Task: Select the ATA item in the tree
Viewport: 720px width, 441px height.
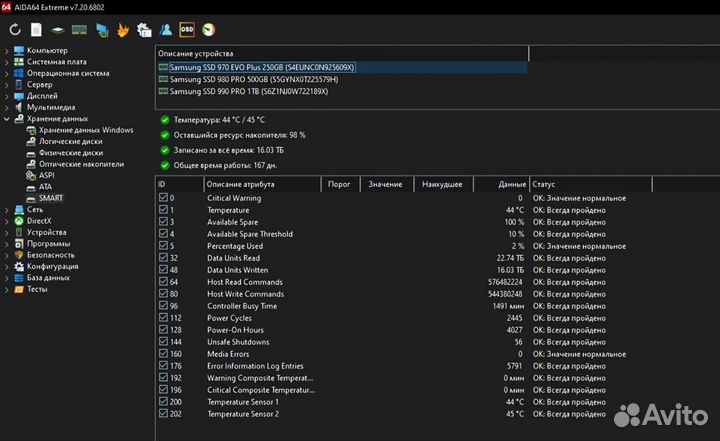Action: (45, 187)
